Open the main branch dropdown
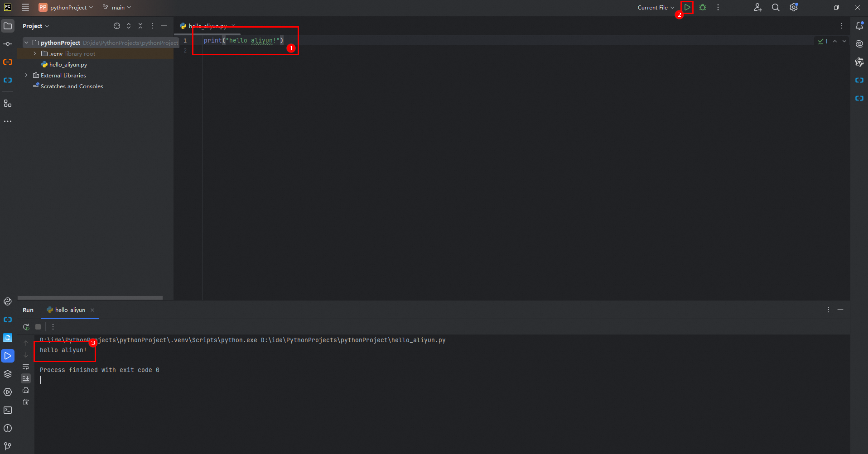The width and height of the screenshot is (868, 454). 117,7
